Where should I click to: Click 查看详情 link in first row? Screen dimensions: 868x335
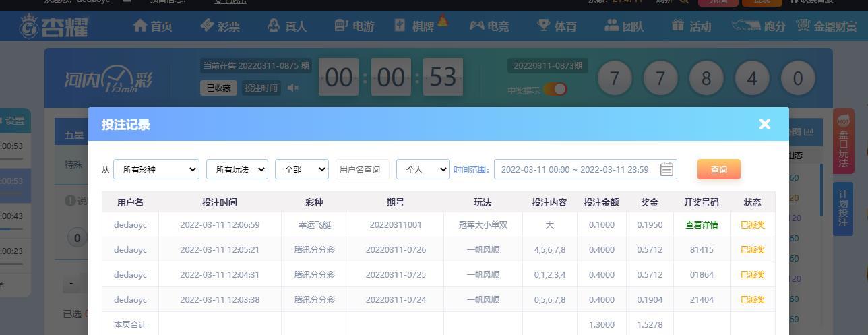[x=702, y=225]
